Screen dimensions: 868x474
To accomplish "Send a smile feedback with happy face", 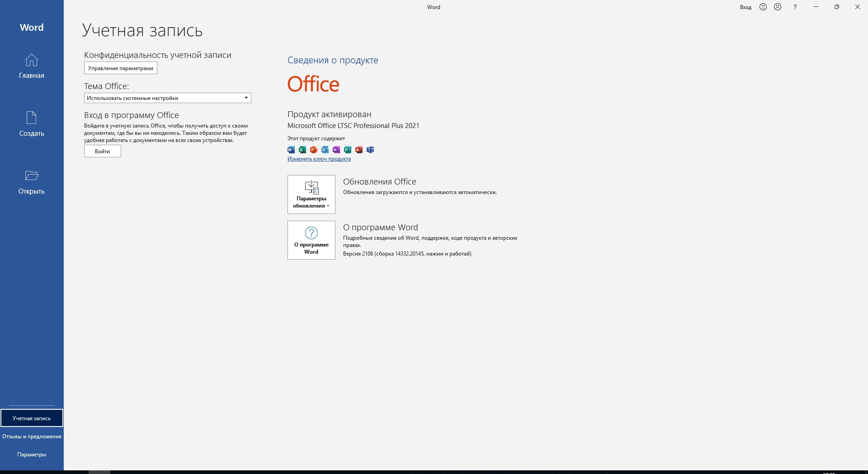I will pos(763,7).
